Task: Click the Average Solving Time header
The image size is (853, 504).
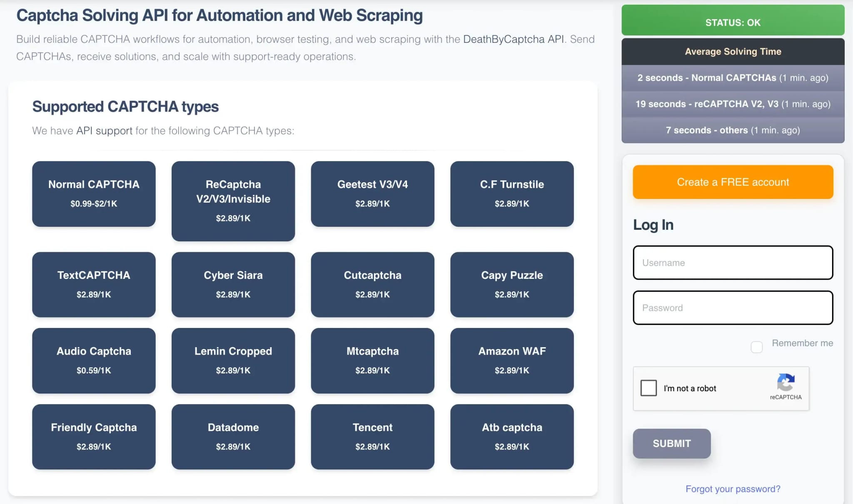Action: click(733, 52)
